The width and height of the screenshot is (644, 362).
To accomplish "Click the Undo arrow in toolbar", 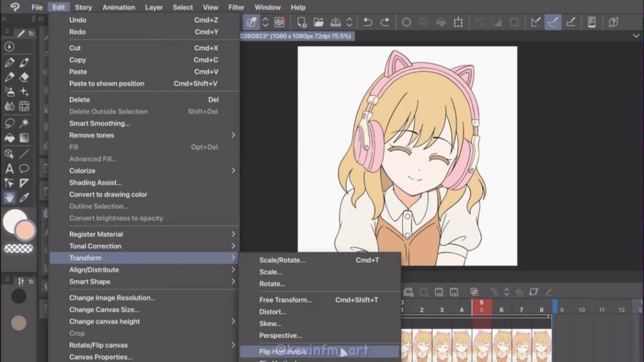I will (x=367, y=22).
